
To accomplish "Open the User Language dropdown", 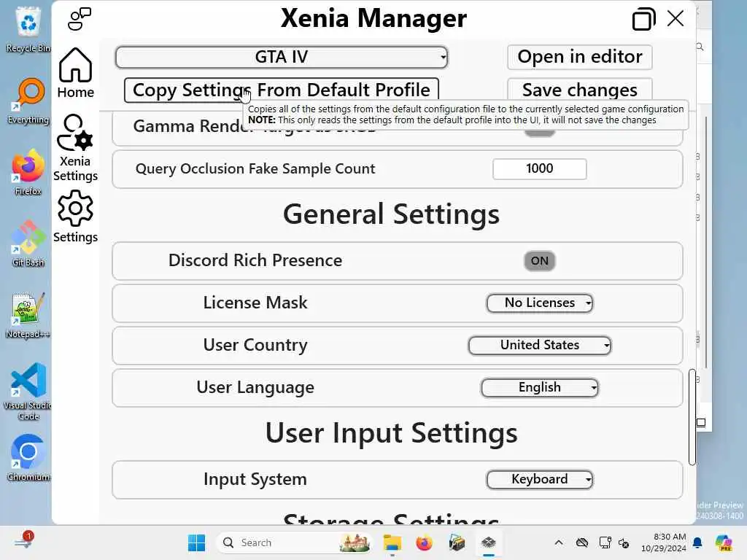I will [540, 388].
